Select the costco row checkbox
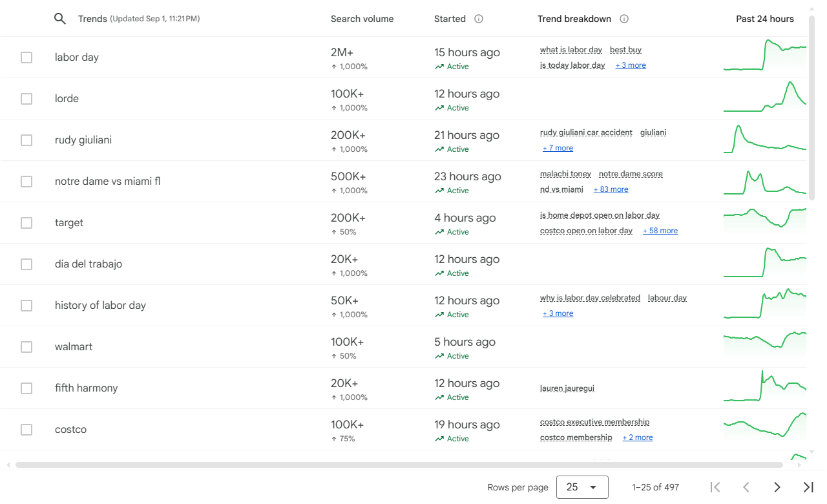The height and width of the screenshot is (504, 827). pos(26,430)
